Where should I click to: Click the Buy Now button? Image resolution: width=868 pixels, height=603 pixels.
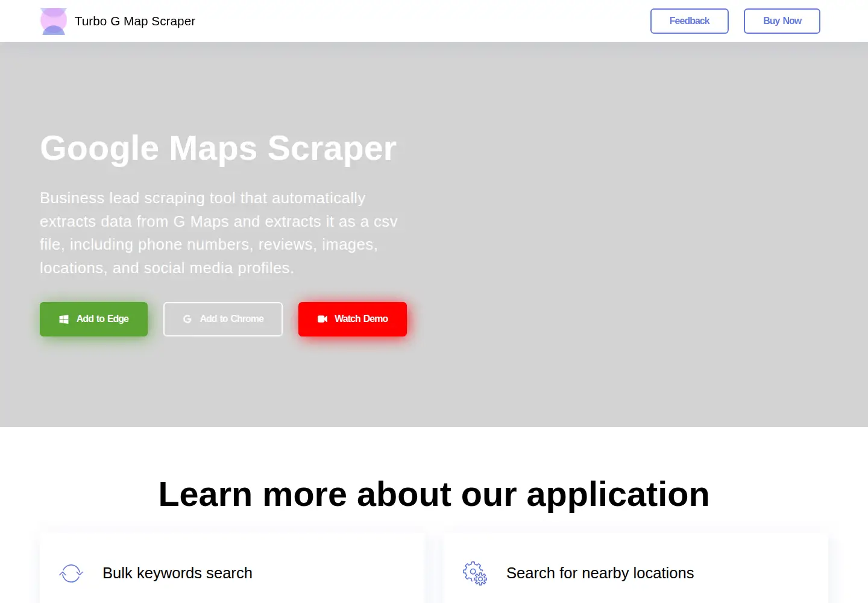pos(782,21)
